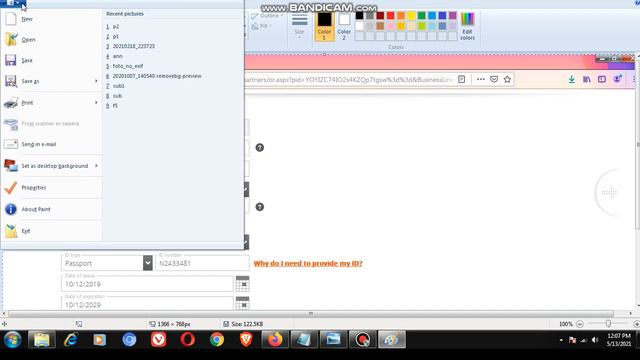Screen dimensions: 640x360
Task: Open the Fill dropdown in ribbon
Action: (262, 26)
